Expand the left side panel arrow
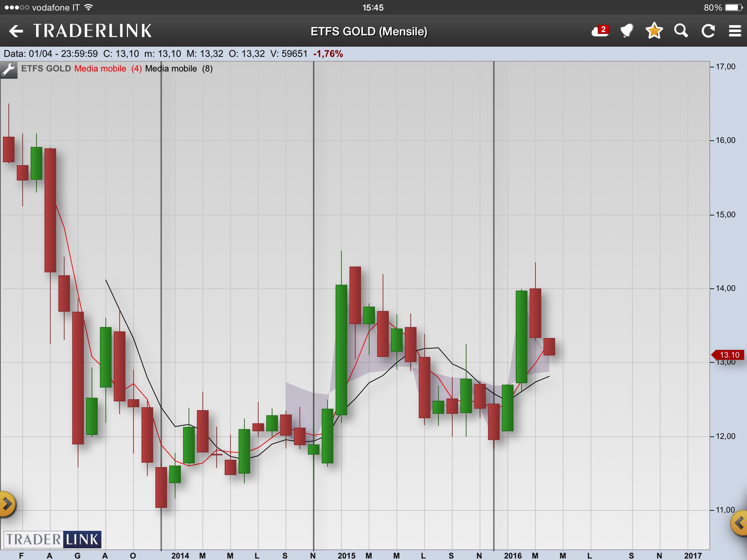This screenshot has width=747, height=560. point(7,505)
